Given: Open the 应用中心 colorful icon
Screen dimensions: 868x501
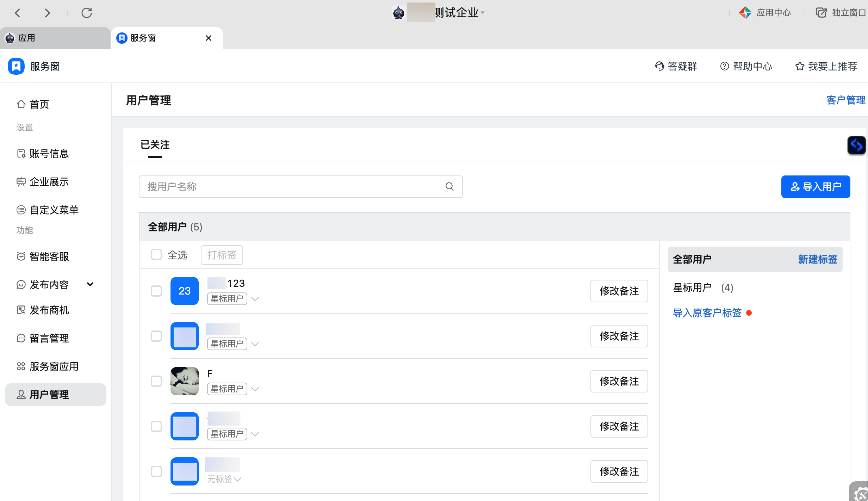Looking at the screenshot, I should point(745,13).
